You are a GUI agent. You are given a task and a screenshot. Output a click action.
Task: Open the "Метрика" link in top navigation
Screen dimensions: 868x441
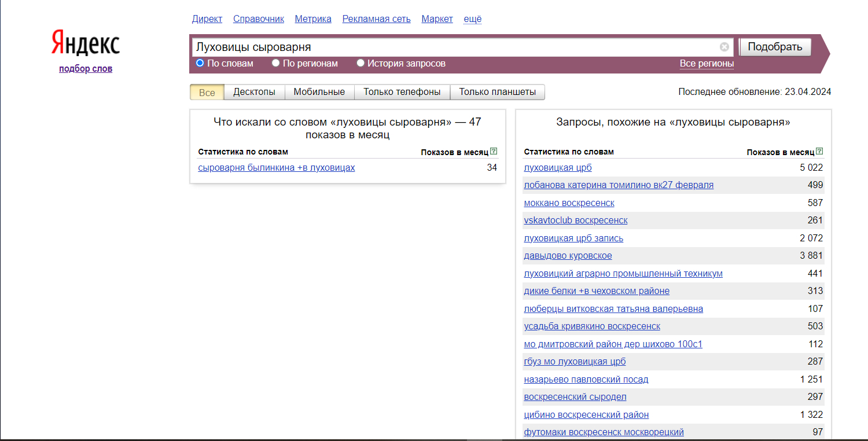click(x=313, y=19)
